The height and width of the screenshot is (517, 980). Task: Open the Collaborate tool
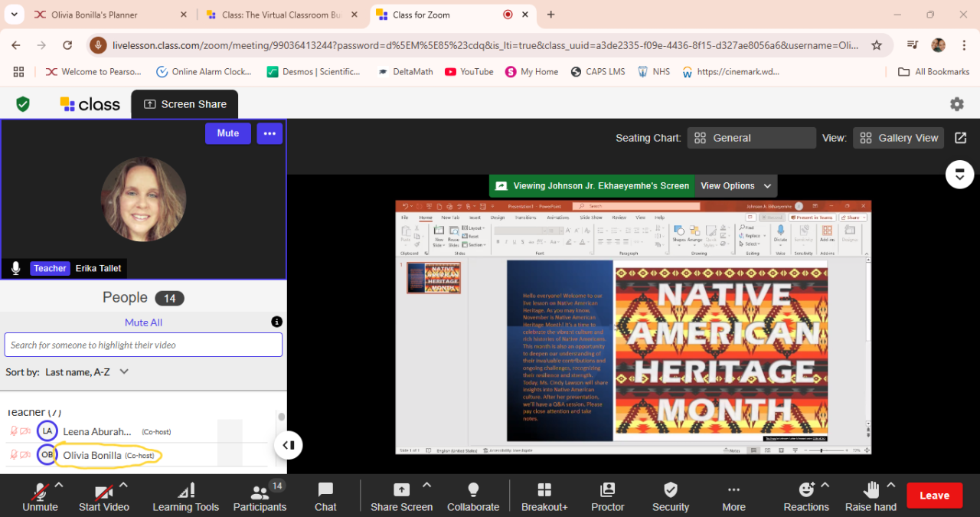pos(473,497)
